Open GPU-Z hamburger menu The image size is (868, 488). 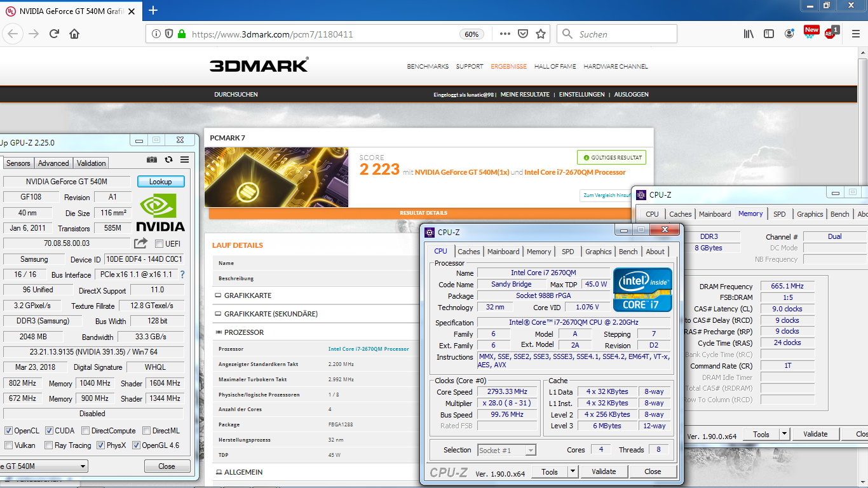click(x=184, y=160)
